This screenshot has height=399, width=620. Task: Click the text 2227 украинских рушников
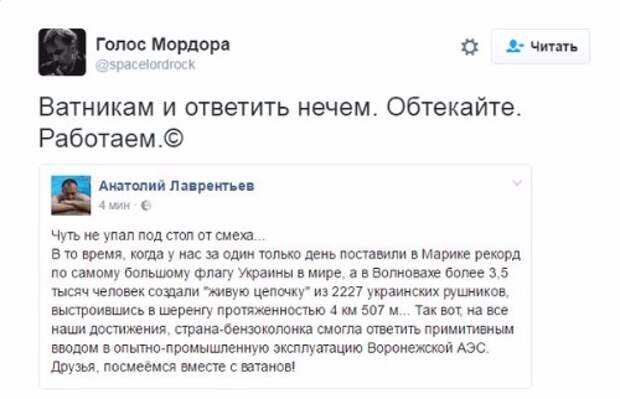pyautogui.click(x=420, y=292)
